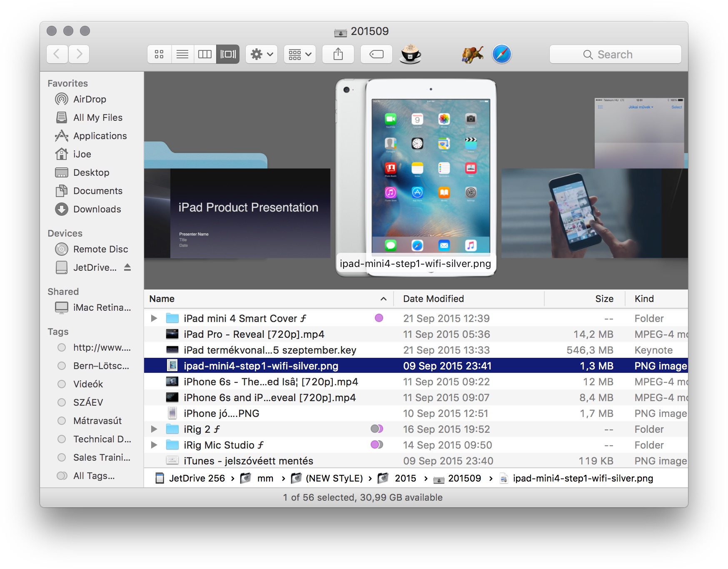Screen dimensions: 728x569
Task: Click gray-purple tag dots on iRig 2
Action: [x=377, y=429]
